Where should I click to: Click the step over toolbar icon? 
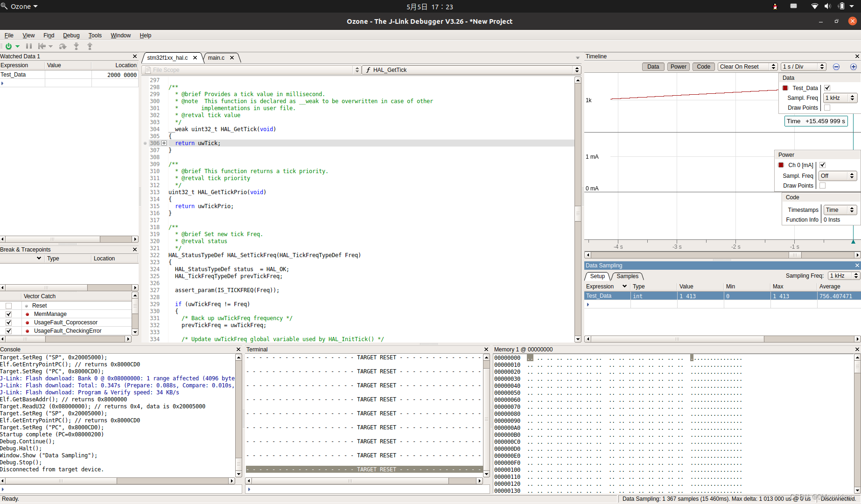click(63, 46)
